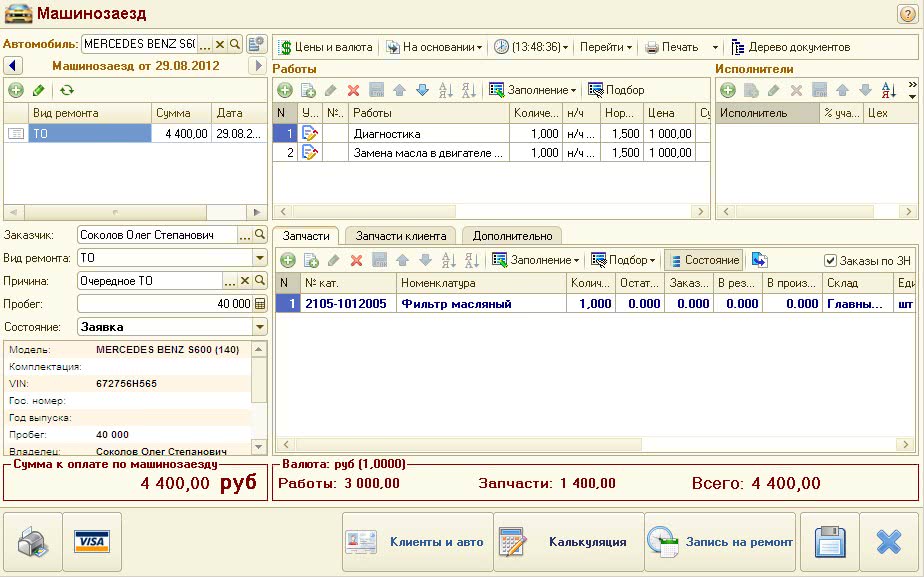The image size is (924, 577).
Task: Expand Вид ремонта dropdown
Action: tap(260, 258)
